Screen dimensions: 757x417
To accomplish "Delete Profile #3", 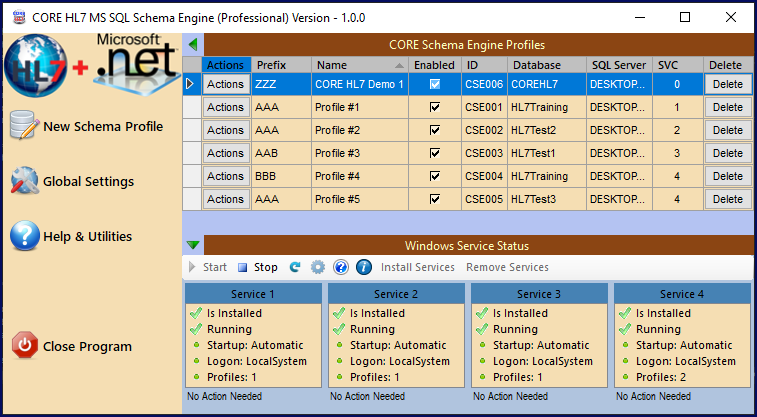I will point(728,153).
